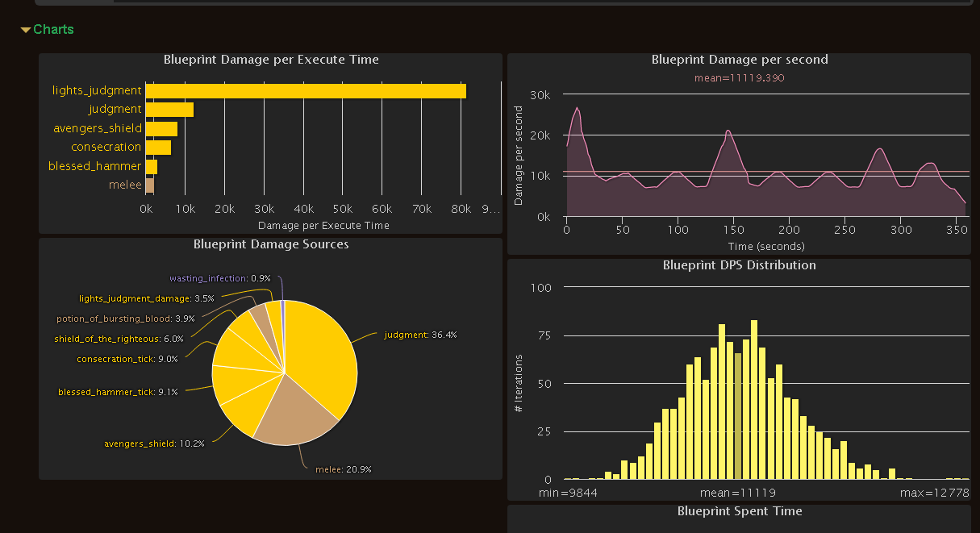Image resolution: width=980 pixels, height=533 pixels.
Task: Select the consecration_tick 9.0% label
Action: click(x=122, y=359)
